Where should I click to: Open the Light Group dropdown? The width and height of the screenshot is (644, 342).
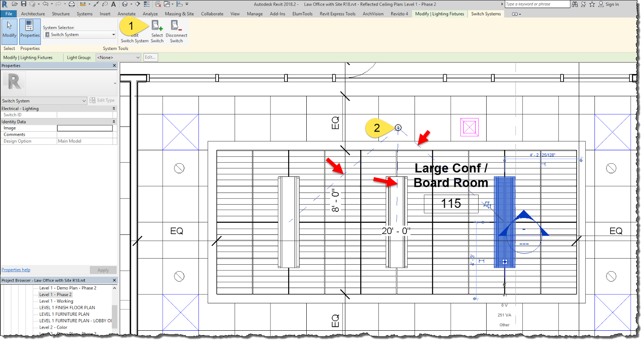(118, 58)
